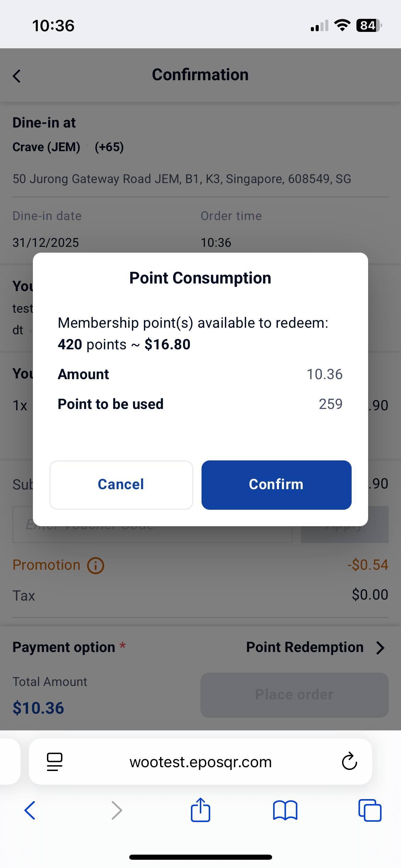Expand the Point Redemption payment option
This screenshot has width=401, height=868.
coord(305,647)
